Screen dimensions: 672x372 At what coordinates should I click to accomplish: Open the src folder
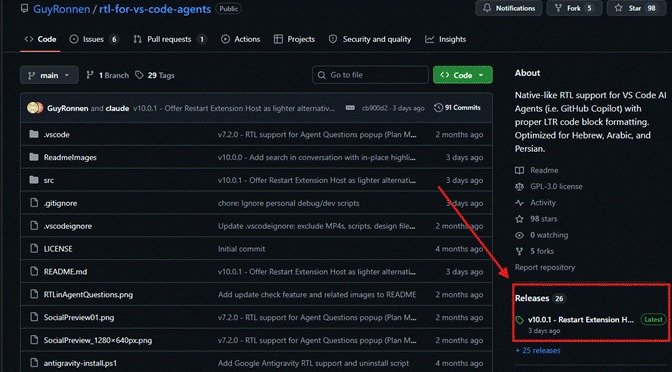[49, 180]
